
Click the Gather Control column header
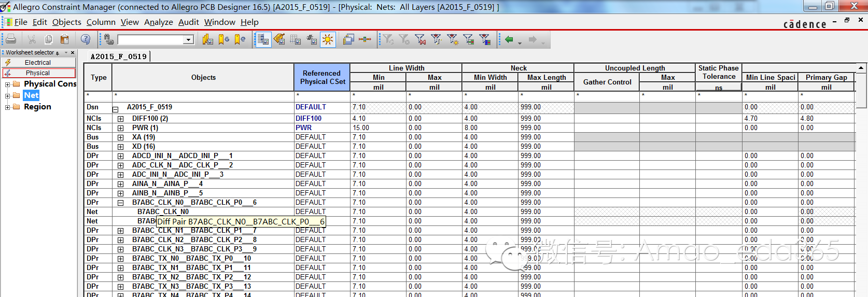[607, 82]
